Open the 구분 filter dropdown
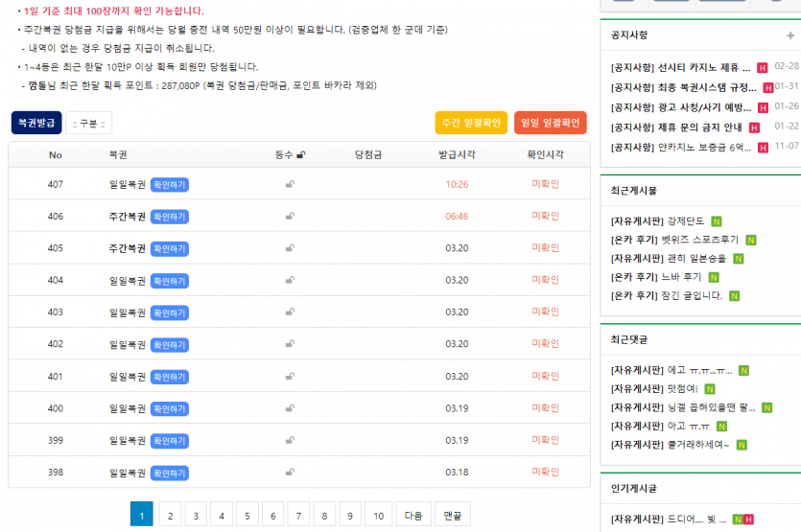Image resolution: width=801 pixels, height=532 pixels. 88,123
